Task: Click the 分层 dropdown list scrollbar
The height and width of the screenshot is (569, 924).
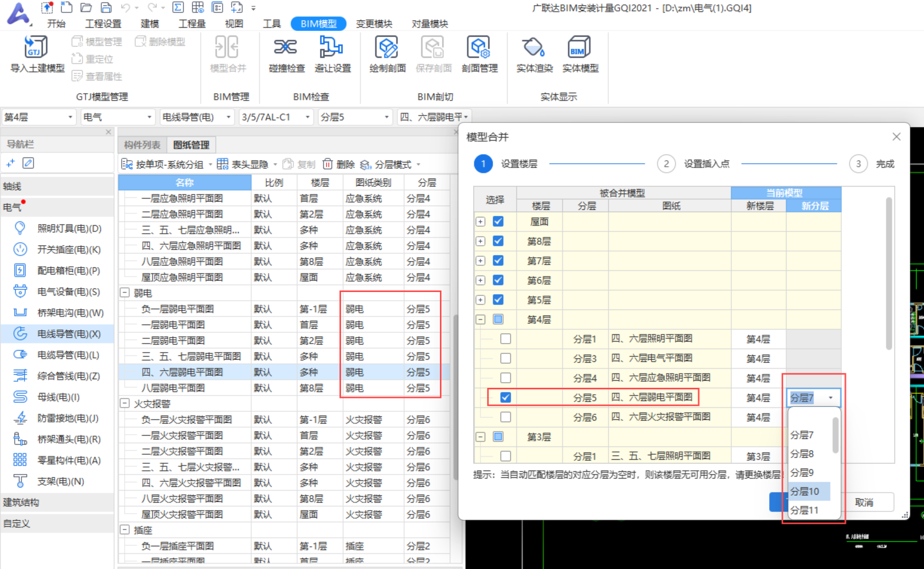Action: click(x=835, y=435)
